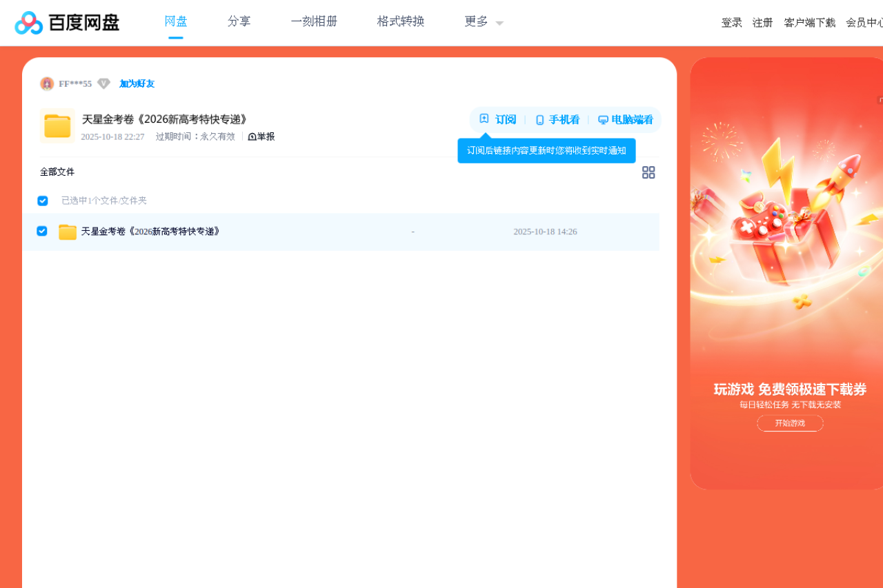This screenshot has height=588, width=883.
Task: Click the 电脑端看 computer monitor icon
Action: point(602,119)
